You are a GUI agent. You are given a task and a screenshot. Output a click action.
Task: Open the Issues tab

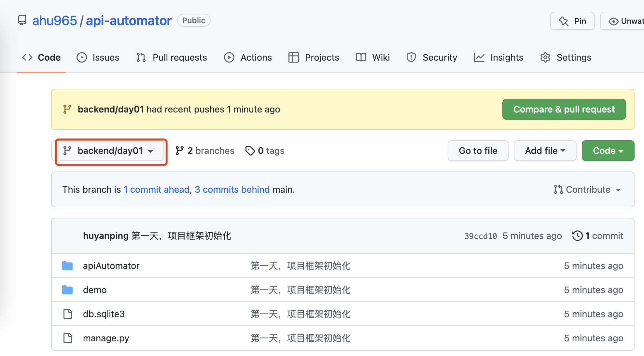(98, 57)
